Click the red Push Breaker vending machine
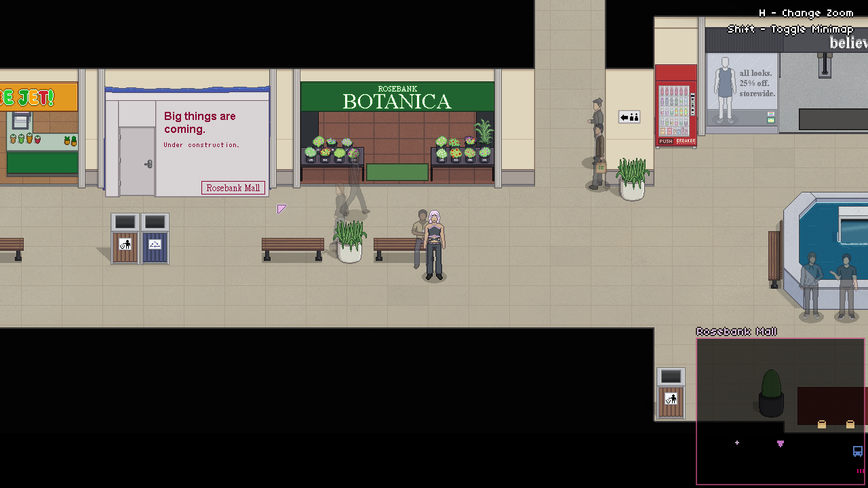 pos(676,106)
